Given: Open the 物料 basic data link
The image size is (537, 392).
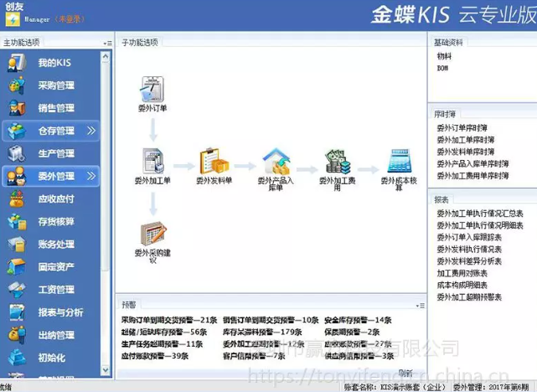Looking at the screenshot, I should [x=444, y=56].
